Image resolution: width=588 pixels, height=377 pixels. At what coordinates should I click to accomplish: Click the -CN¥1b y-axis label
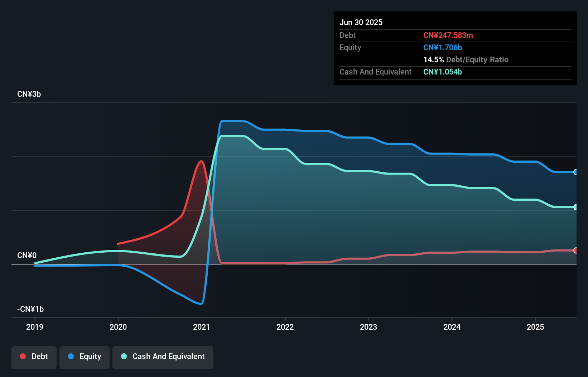point(30,309)
